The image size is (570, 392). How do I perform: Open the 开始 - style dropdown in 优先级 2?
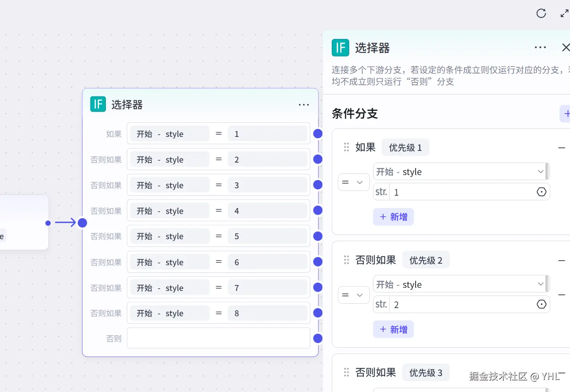tap(461, 284)
